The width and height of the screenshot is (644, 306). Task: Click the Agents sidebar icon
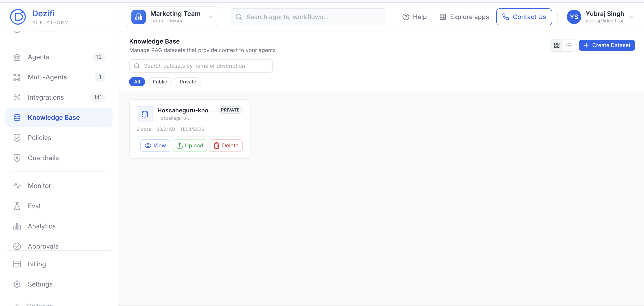pos(17,57)
